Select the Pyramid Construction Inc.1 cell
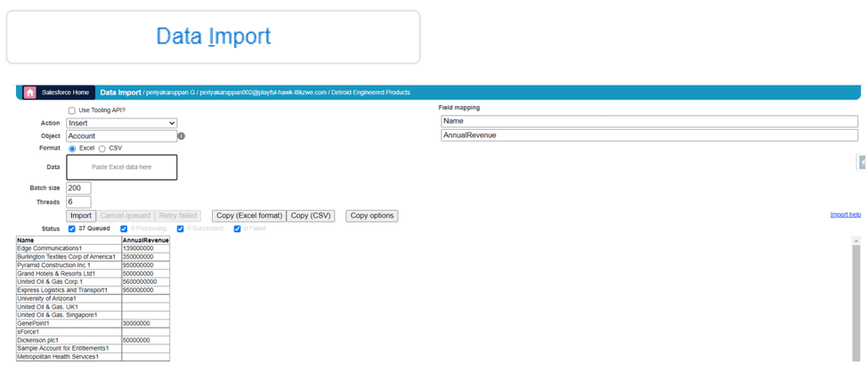The width and height of the screenshot is (868, 373). [69, 265]
